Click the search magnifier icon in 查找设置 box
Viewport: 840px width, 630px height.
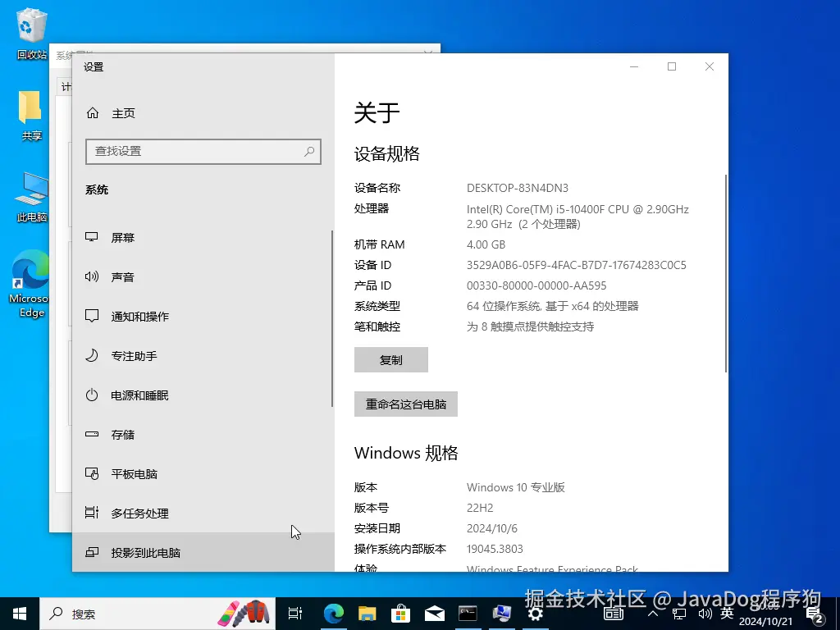coord(309,152)
